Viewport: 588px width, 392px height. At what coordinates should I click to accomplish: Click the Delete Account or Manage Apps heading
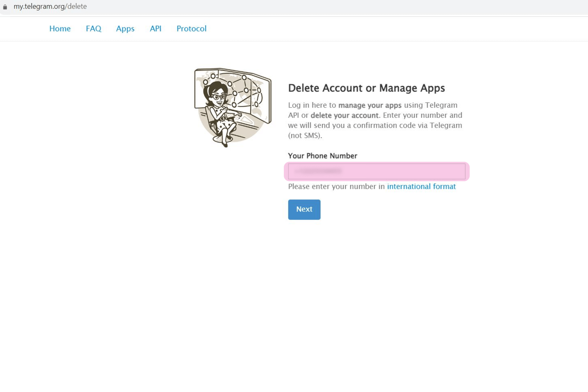coord(366,88)
